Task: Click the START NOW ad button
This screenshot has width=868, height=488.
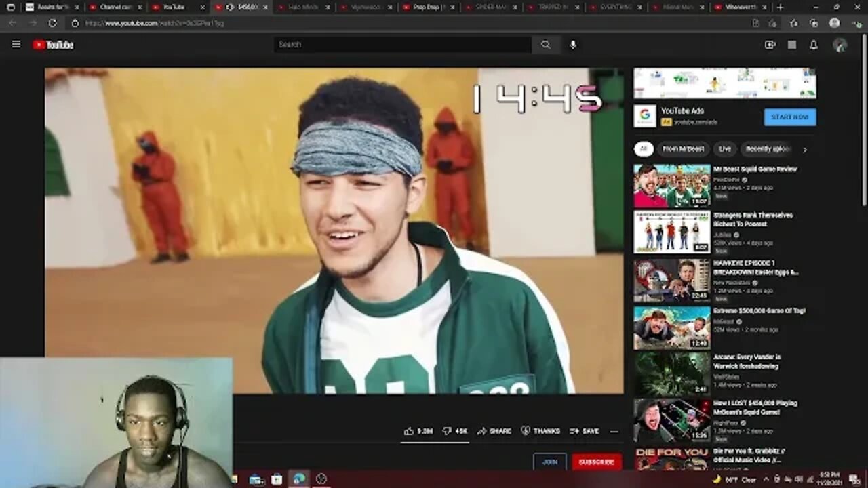Action: click(790, 117)
